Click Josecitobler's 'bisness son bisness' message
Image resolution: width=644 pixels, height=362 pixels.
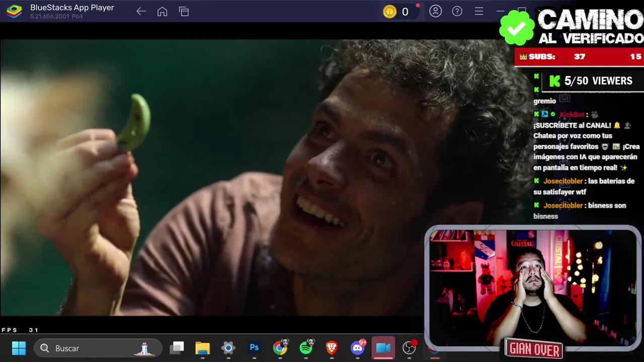580,211
